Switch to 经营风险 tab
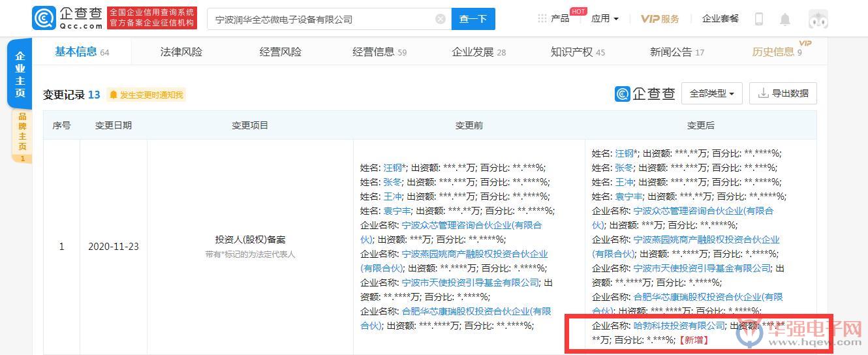Viewport: 868px width, 355px height. pos(281,52)
